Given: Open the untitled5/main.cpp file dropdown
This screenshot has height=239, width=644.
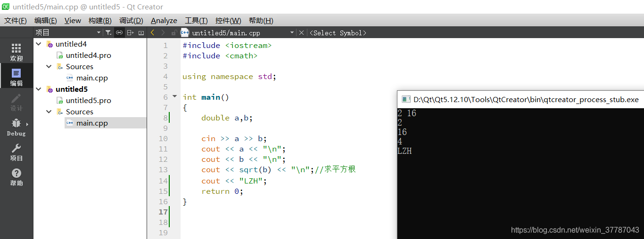Looking at the screenshot, I should click(x=292, y=32).
